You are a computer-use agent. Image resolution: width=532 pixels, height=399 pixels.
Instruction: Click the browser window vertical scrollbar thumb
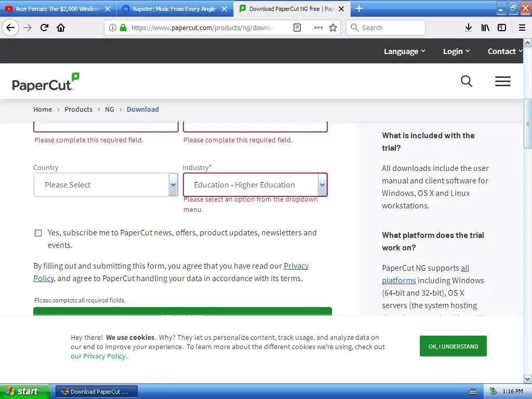coord(528,124)
